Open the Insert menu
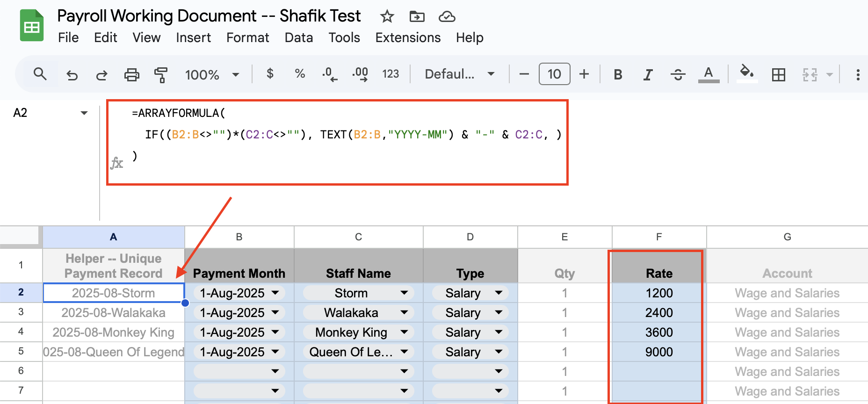This screenshot has height=404, width=868. pos(193,37)
